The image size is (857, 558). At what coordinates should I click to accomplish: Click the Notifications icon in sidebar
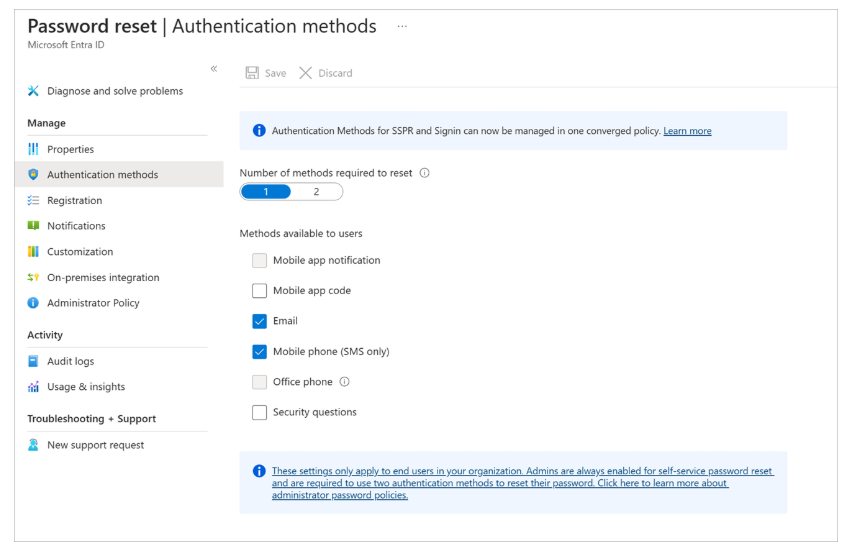pyautogui.click(x=33, y=226)
